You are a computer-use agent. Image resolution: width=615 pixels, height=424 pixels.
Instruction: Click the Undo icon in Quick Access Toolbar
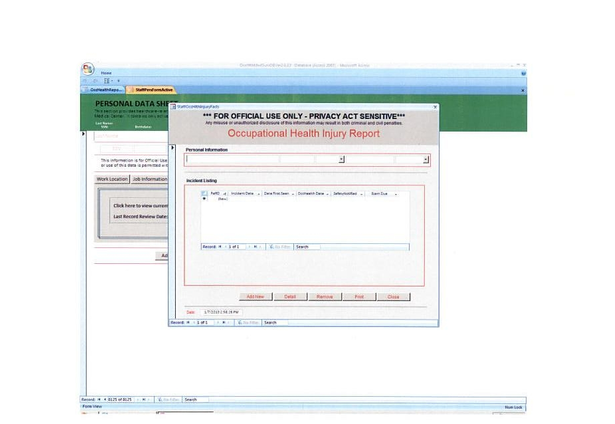pyautogui.click(x=85, y=81)
